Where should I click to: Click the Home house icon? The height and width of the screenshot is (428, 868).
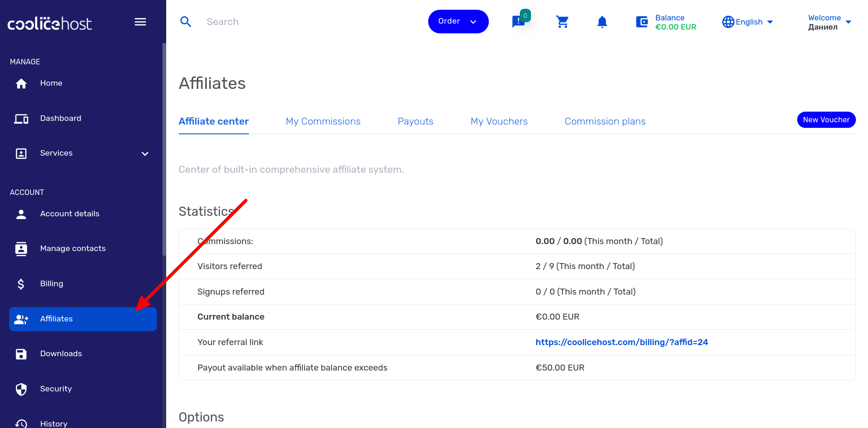point(21,83)
